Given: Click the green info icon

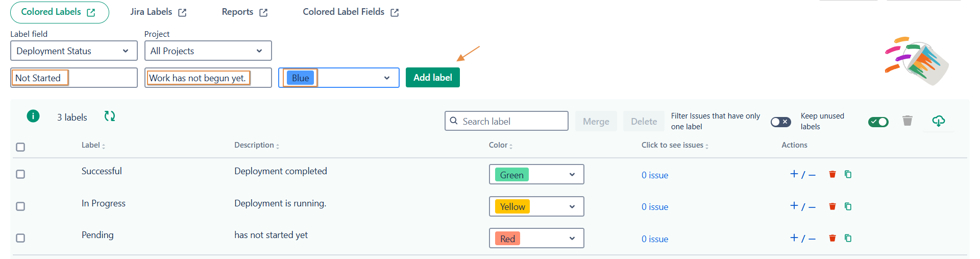Looking at the screenshot, I should 33,116.
